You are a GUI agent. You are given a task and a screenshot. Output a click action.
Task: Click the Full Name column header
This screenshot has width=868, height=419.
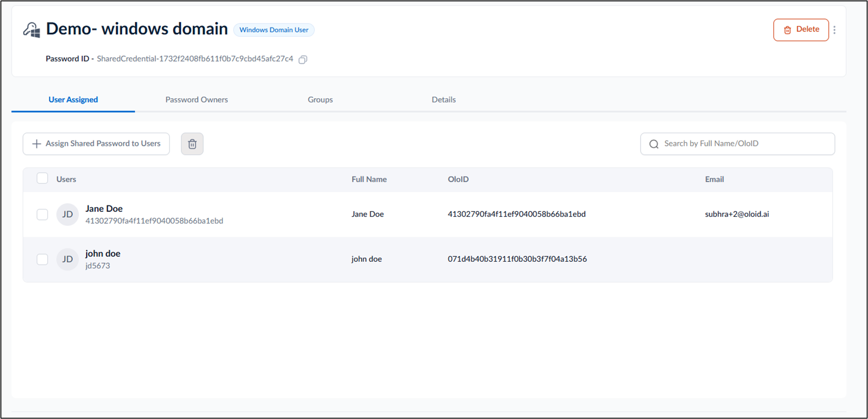pyautogui.click(x=369, y=179)
